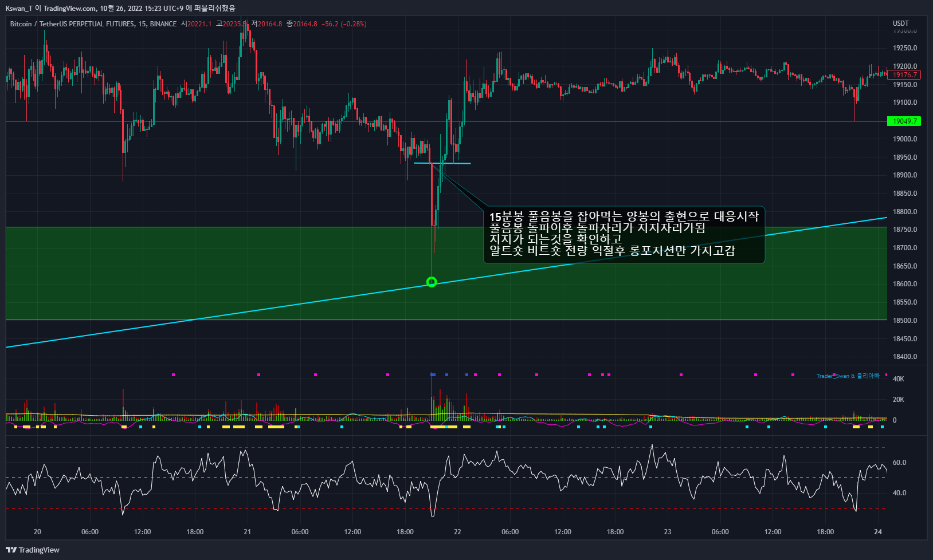Click the TradingView logo at the bottom

click(x=33, y=550)
